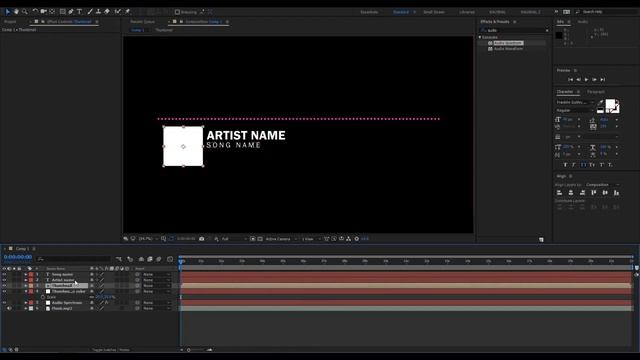Viewport: 640px width, 360px height.
Task: Select the Rectangle shape tool
Action: click(62, 12)
